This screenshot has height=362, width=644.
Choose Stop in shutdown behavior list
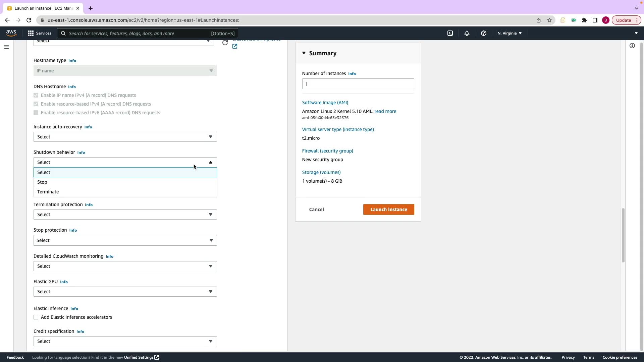pos(42,182)
